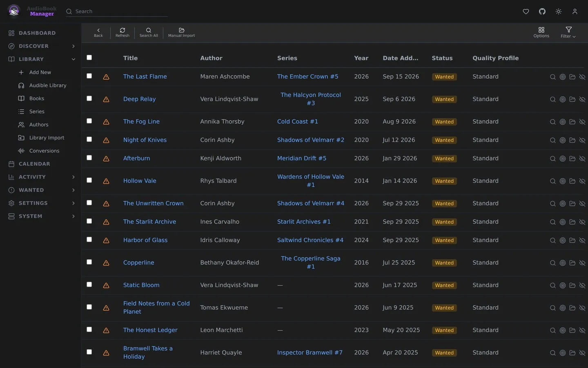The width and height of the screenshot is (588, 368).
Task: Check the The Starlit Archive row checkbox
Action: pos(89,221)
